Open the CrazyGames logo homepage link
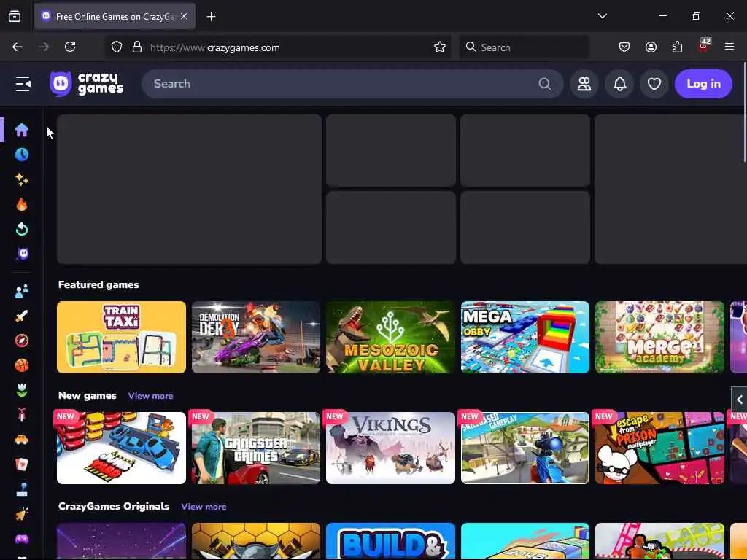Image resolution: width=747 pixels, height=560 pixels. [x=86, y=84]
